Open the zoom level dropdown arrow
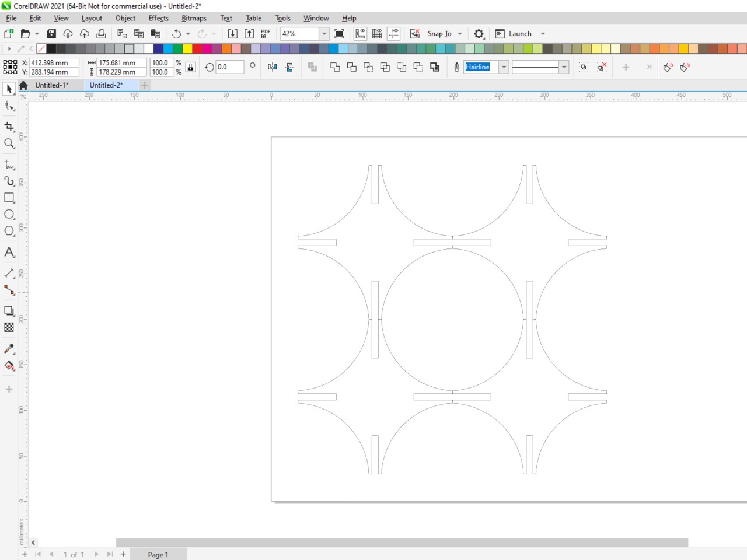Screen dimensions: 747x560 (x=324, y=34)
